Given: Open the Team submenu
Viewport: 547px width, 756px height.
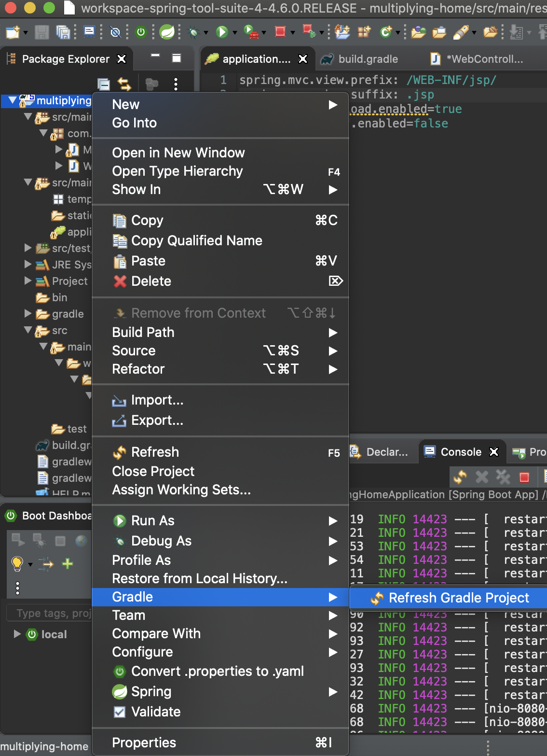Looking at the screenshot, I should 220,615.
